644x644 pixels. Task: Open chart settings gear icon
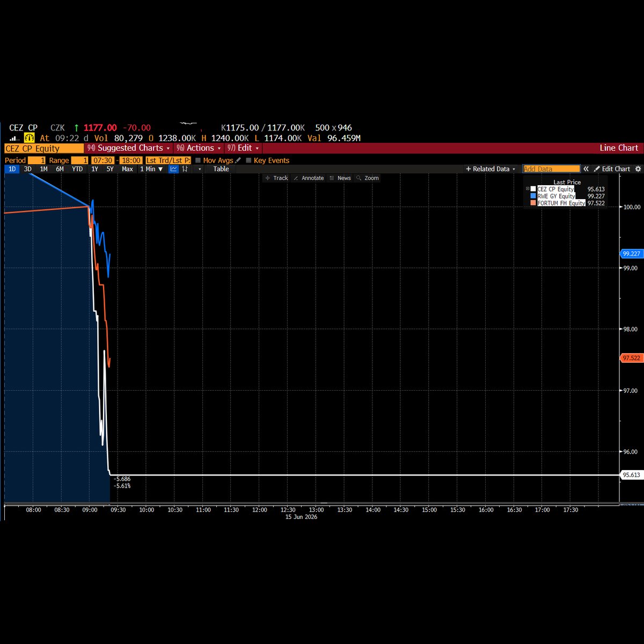(638, 169)
